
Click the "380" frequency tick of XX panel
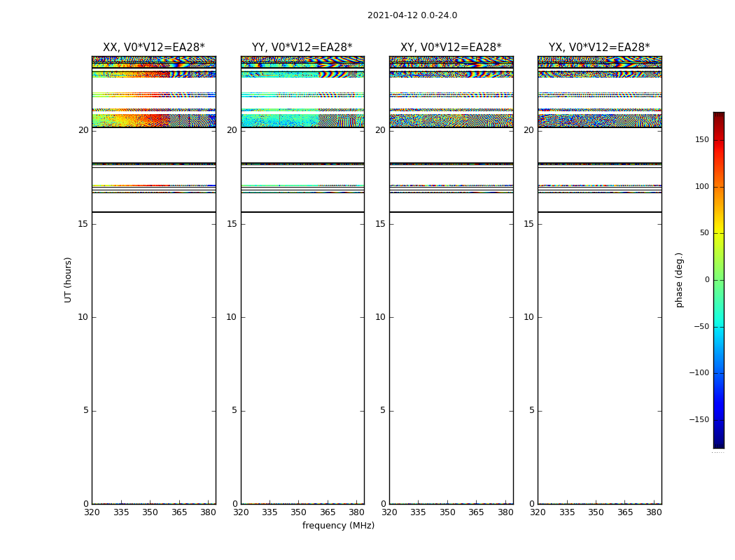pyautogui.click(x=208, y=512)
